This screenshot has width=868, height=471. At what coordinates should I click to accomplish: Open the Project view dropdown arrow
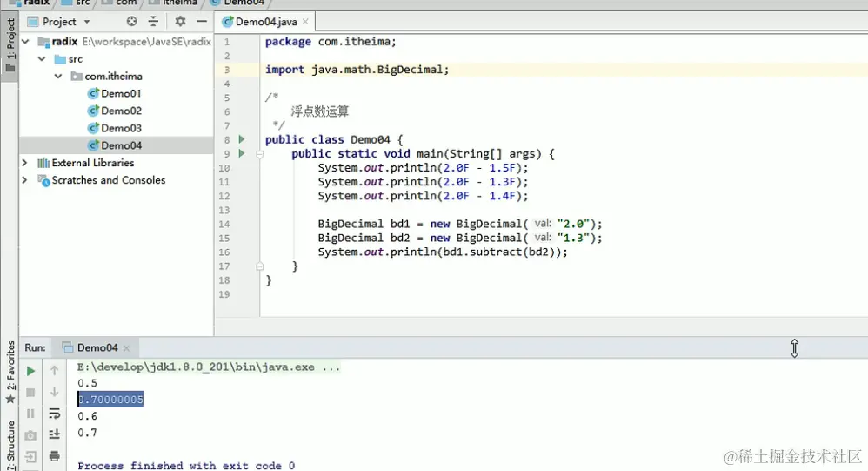click(x=87, y=22)
